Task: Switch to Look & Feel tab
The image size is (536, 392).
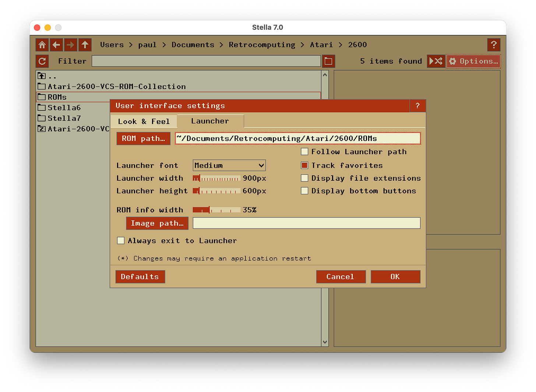Action: (x=144, y=121)
